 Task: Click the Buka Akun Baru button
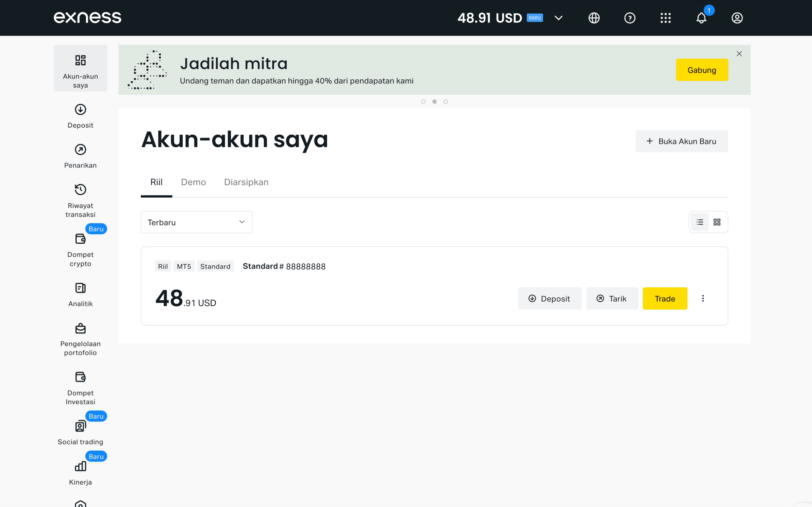coord(681,141)
